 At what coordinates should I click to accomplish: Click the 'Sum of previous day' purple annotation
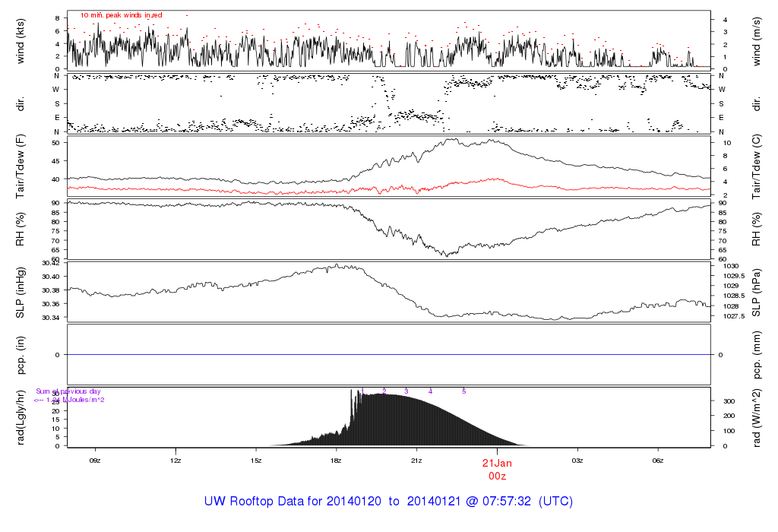(x=68, y=391)
